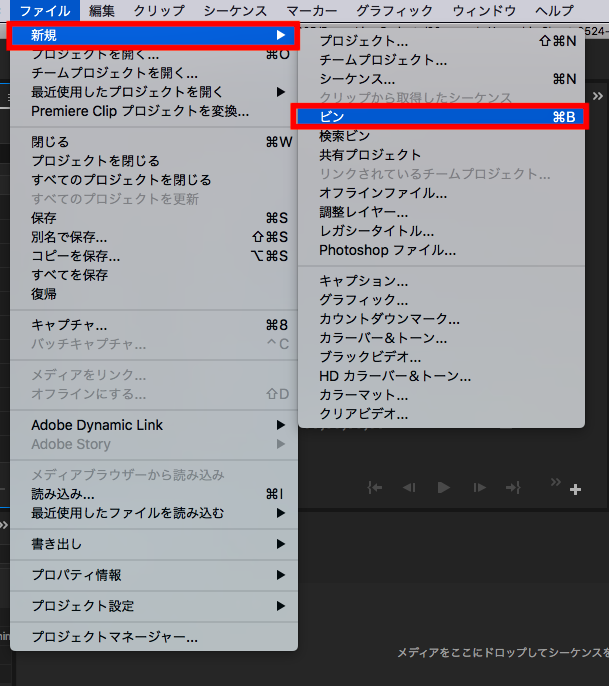Choose 閉じる in the File menu
Image resolution: width=609 pixels, height=686 pixels.
tap(154, 142)
